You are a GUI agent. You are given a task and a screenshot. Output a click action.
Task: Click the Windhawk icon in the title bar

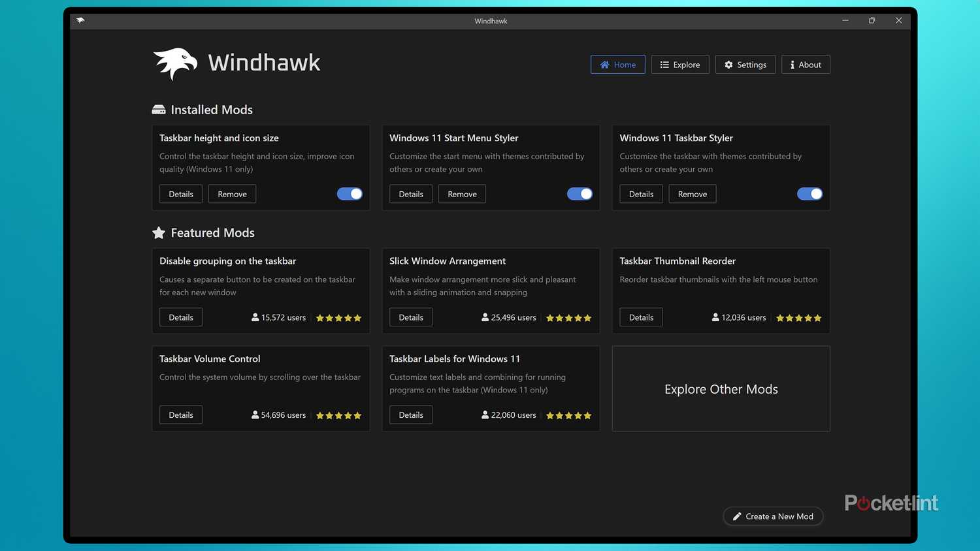click(80, 20)
